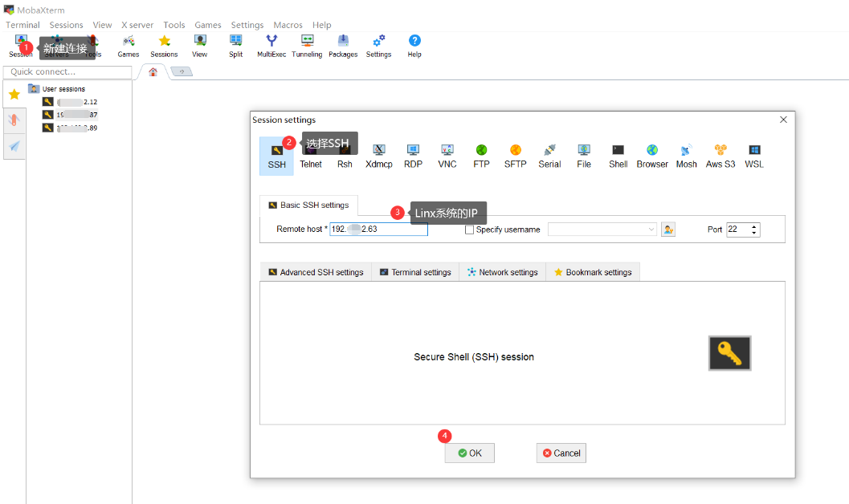Enable the Specify username checkbox
The width and height of the screenshot is (849, 504).
469,230
